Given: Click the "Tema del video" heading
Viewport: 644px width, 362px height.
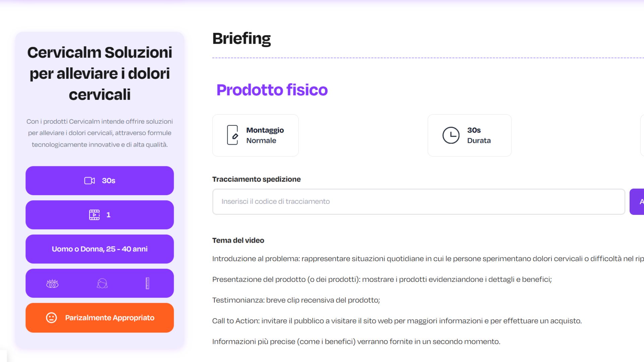Looking at the screenshot, I should (x=238, y=240).
